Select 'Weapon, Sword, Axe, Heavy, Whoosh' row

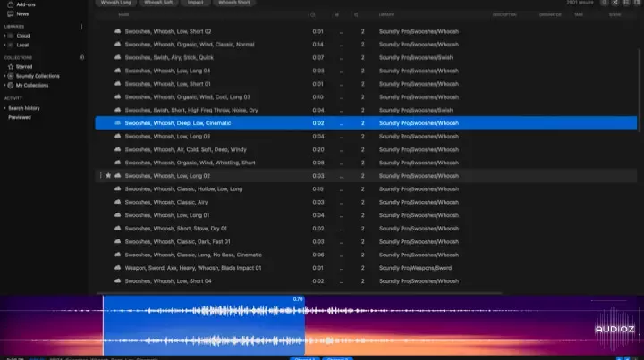(x=366, y=268)
